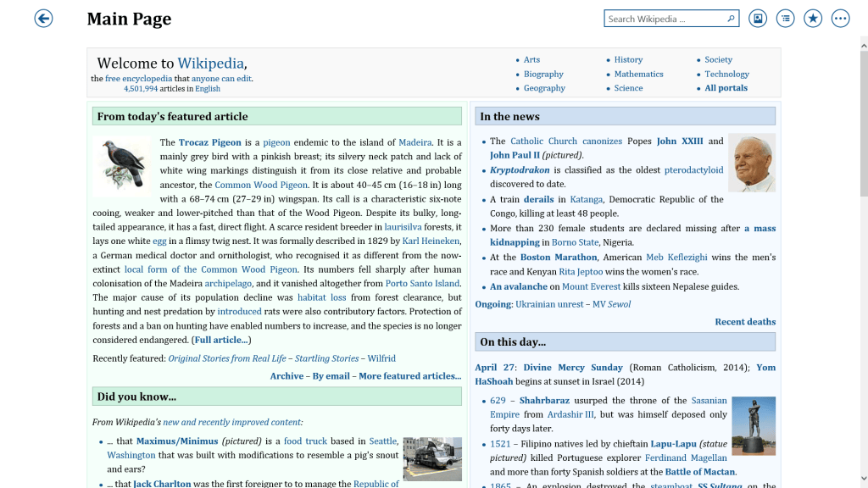
Task: Open the All portals link
Action: coord(726,87)
